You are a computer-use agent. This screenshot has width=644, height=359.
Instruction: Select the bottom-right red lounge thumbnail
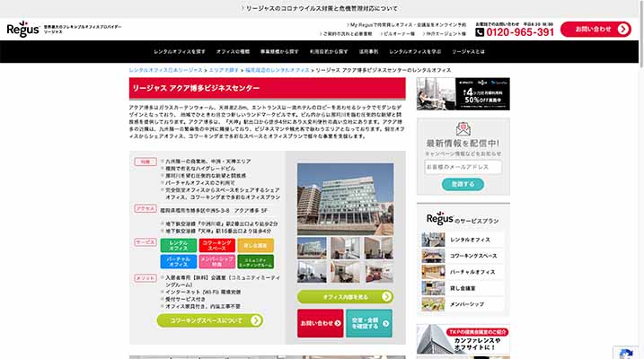(x=379, y=272)
